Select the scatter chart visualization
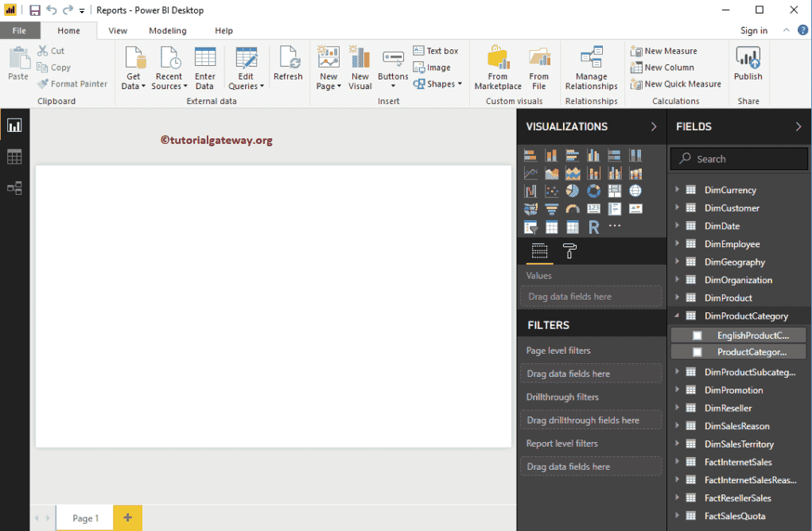Image resolution: width=812 pixels, height=531 pixels. (x=552, y=191)
